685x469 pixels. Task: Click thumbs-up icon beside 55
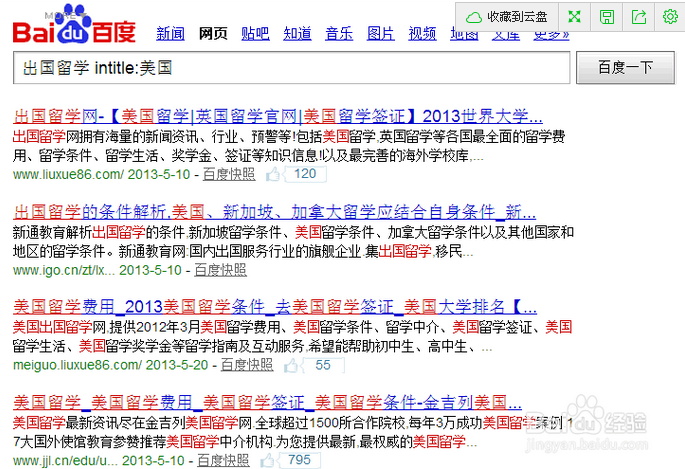291,365
